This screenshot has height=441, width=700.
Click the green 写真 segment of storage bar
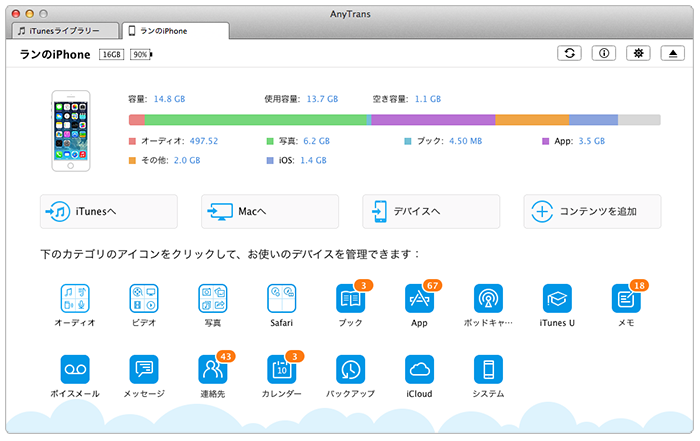point(255,120)
